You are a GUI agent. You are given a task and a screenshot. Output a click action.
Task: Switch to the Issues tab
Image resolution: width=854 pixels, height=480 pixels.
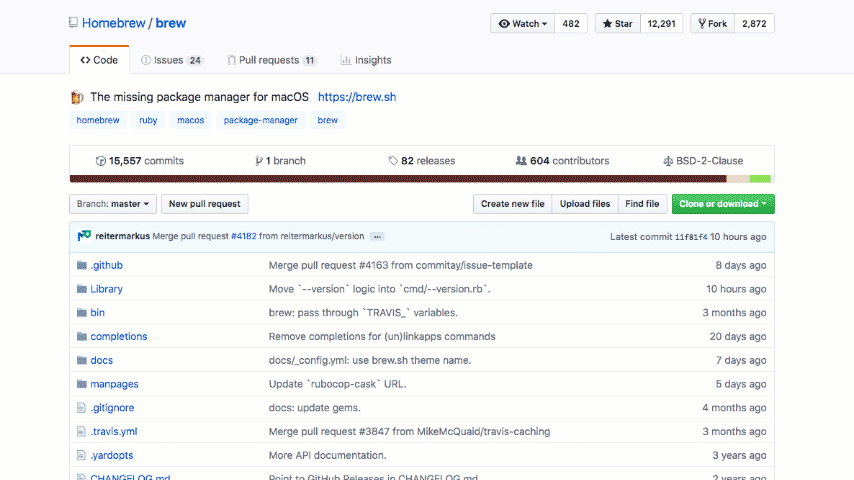tap(172, 60)
